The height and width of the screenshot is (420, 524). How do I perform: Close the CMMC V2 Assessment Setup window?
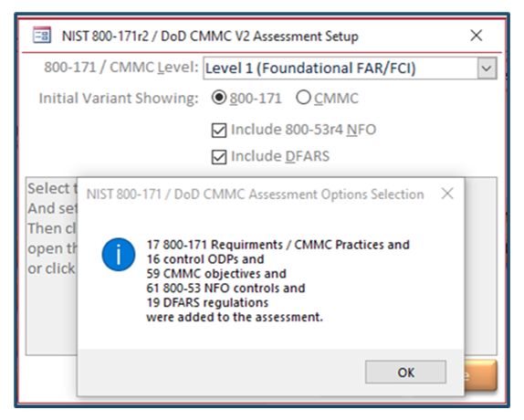click(477, 35)
